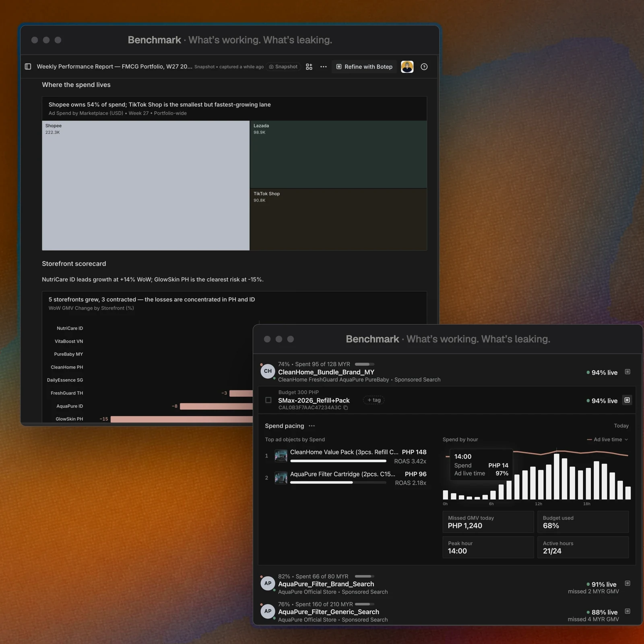Click the CH avatar of CleanHome_Bundle_Brand_MY
Image resolution: width=644 pixels, height=644 pixels.
click(x=268, y=371)
